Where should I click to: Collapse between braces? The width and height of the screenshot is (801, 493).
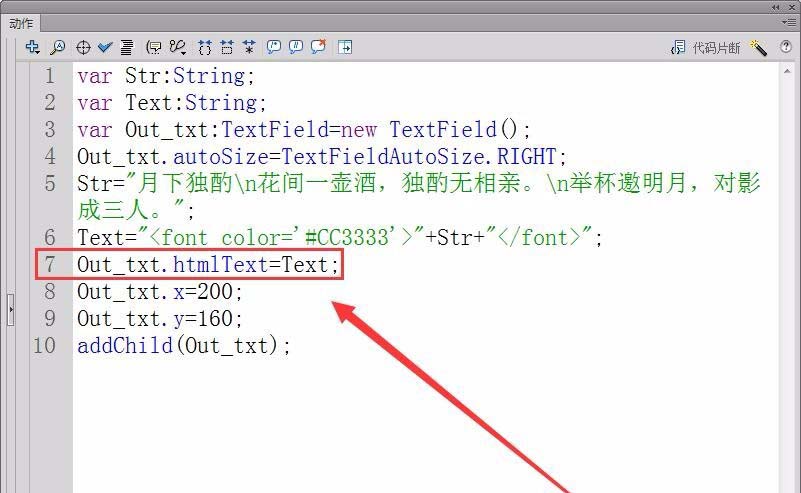(x=205, y=48)
